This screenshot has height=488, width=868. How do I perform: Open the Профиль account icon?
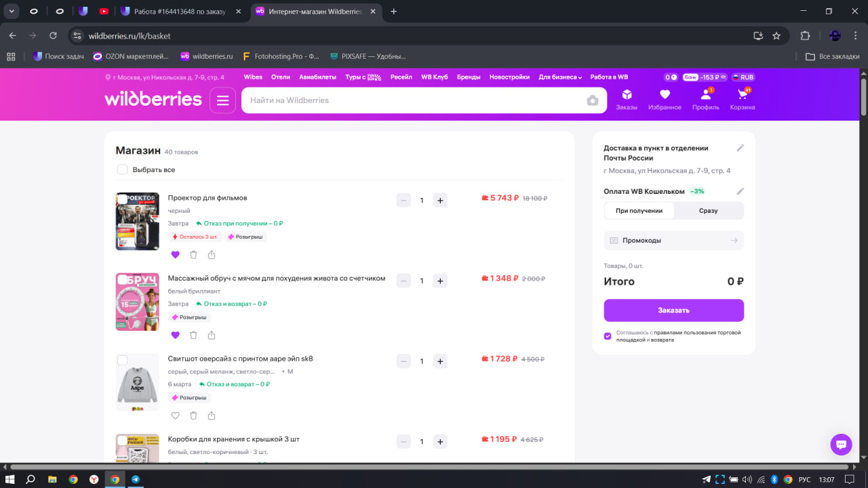coord(706,100)
